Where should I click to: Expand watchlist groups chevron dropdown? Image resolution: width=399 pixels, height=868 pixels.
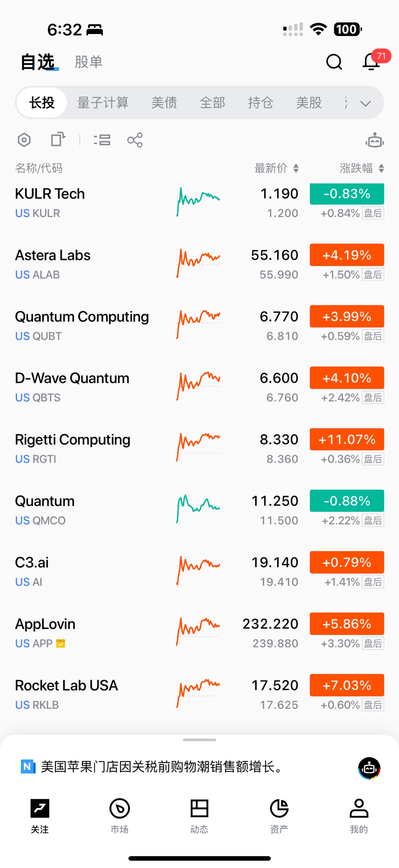tap(365, 103)
